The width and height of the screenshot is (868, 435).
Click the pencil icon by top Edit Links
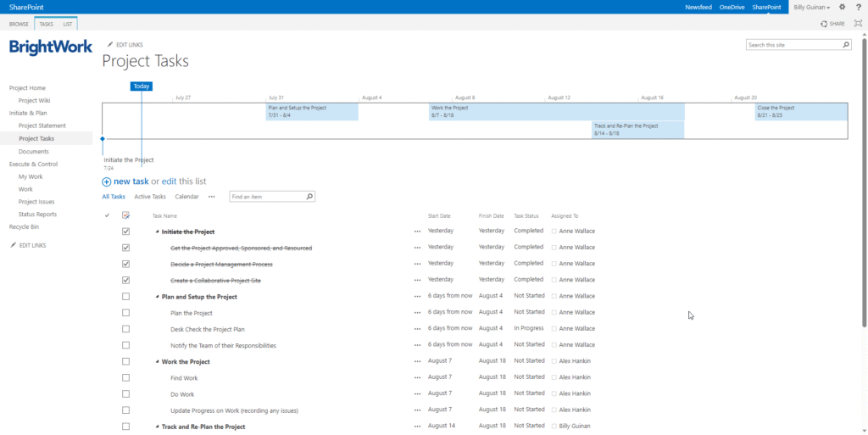[x=109, y=44]
